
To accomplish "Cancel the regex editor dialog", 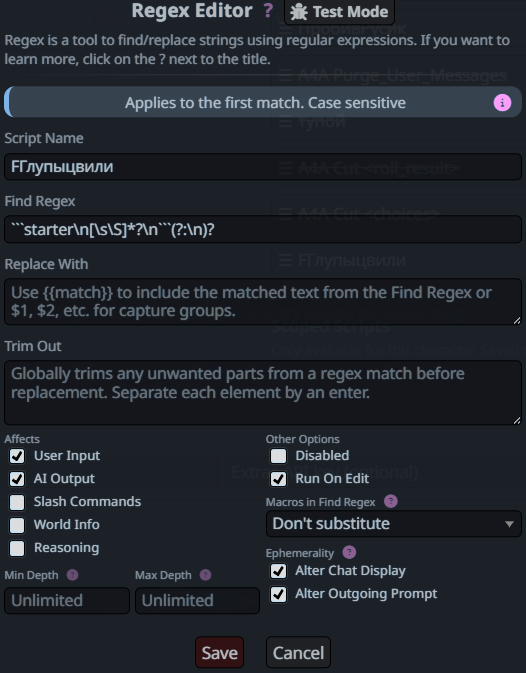I will (x=298, y=652).
